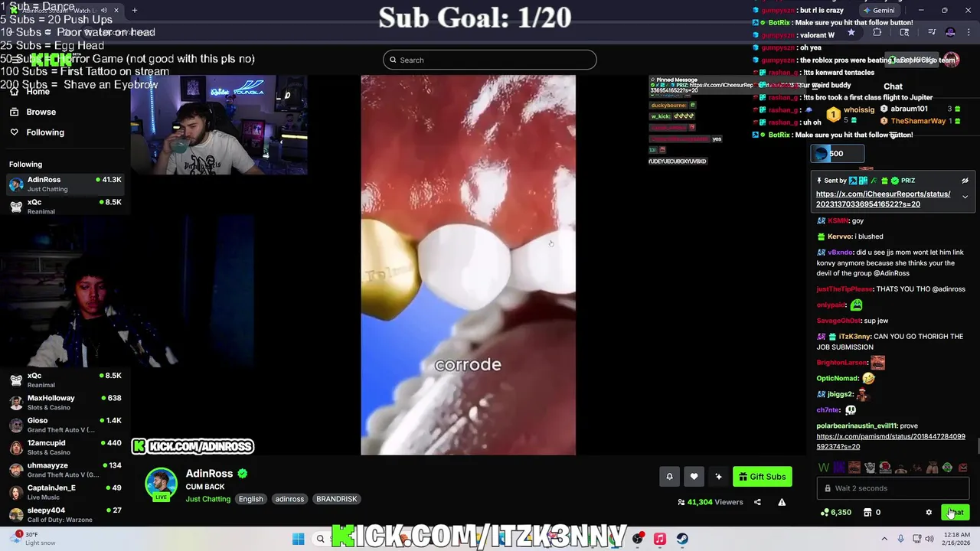This screenshot has height=551, width=980.
Task: Click the OpticNomad username in chat
Action: tap(838, 378)
